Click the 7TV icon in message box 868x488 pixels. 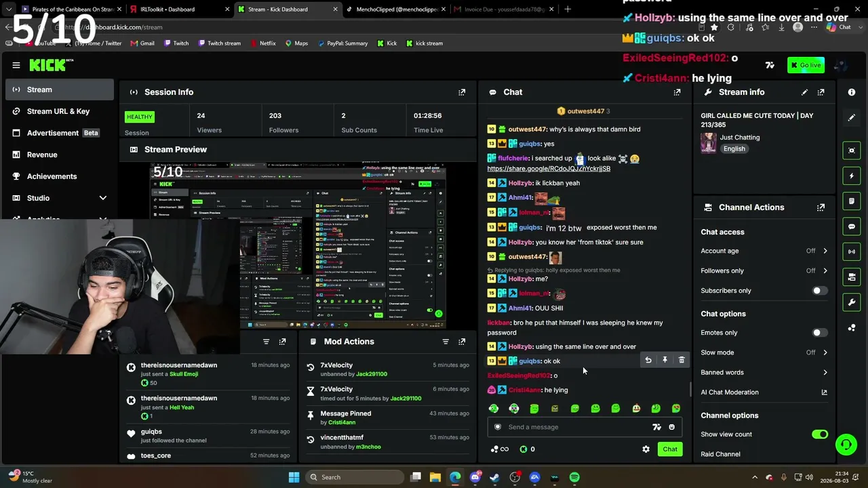656,427
